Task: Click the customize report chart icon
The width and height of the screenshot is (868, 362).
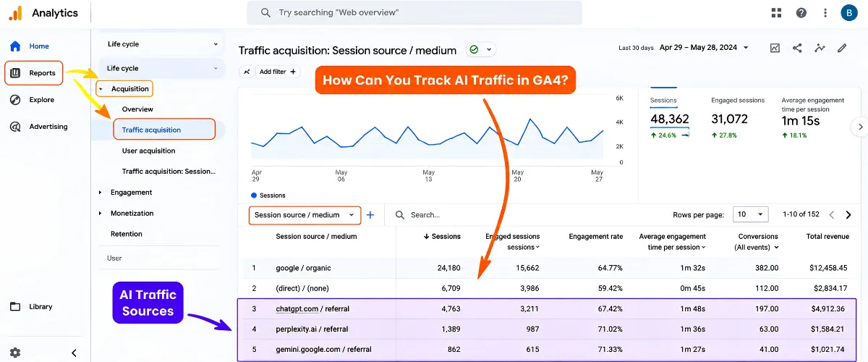Action: [x=775, y=48]
